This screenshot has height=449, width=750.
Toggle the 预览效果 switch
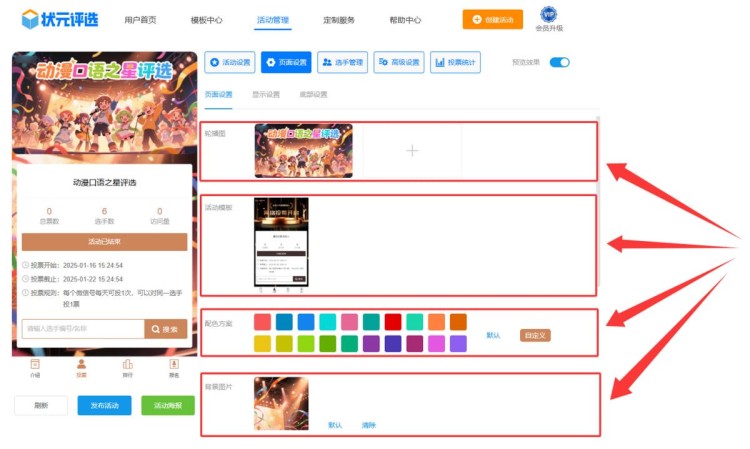tap(559, 62)
